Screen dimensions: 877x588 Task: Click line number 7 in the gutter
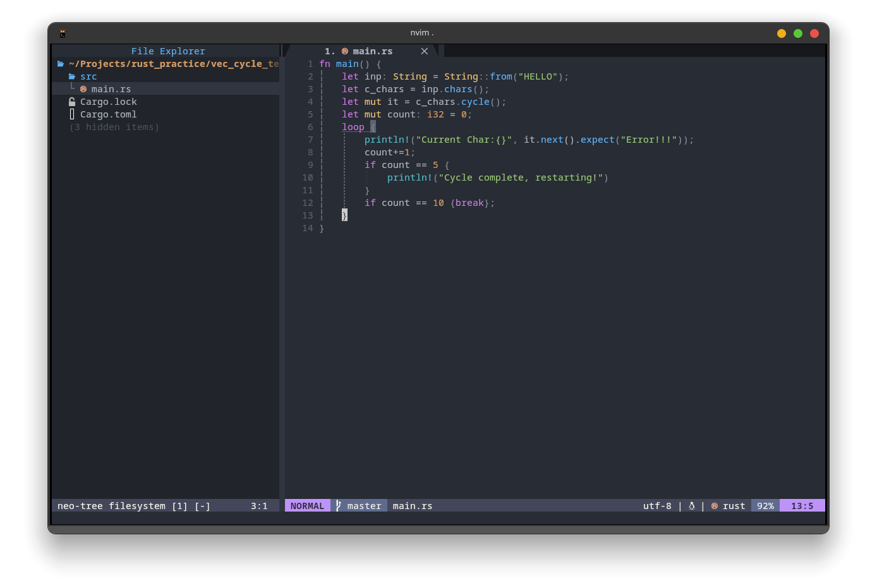tap(310, 140)
